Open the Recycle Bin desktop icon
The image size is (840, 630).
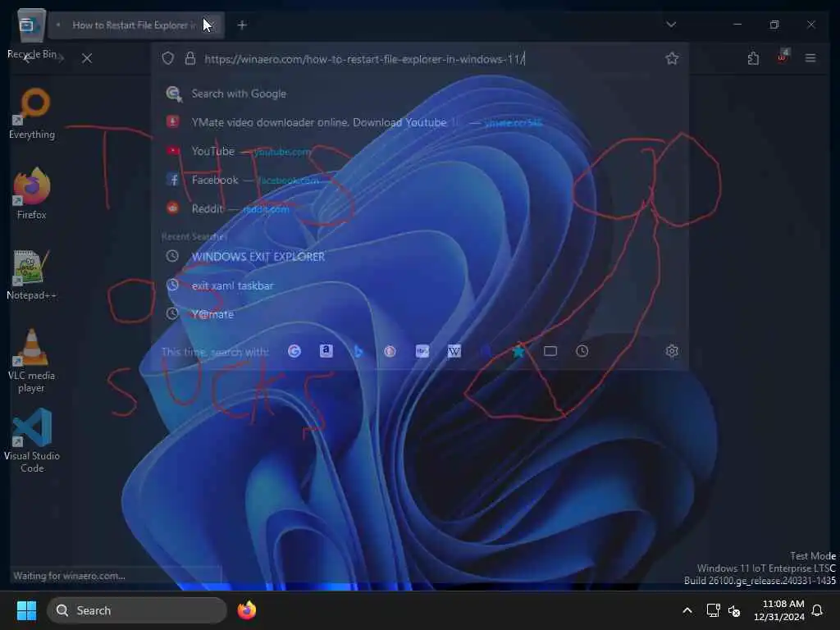31,33
